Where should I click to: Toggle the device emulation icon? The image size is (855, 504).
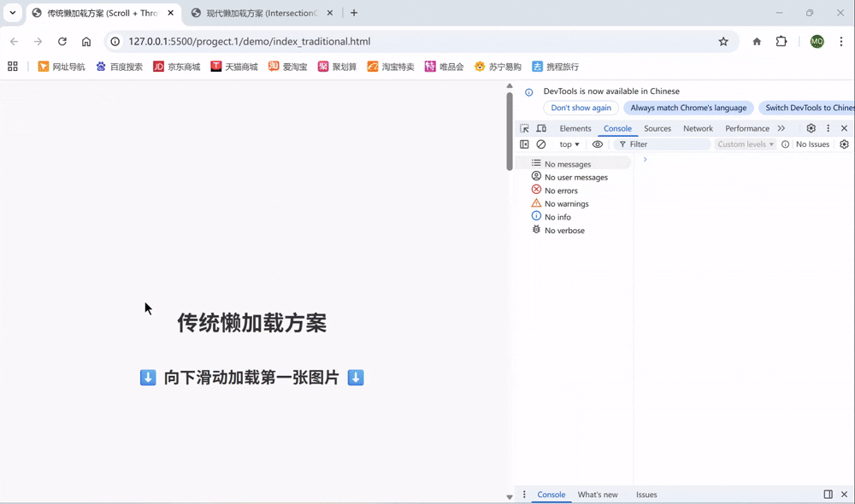point(541,127)
